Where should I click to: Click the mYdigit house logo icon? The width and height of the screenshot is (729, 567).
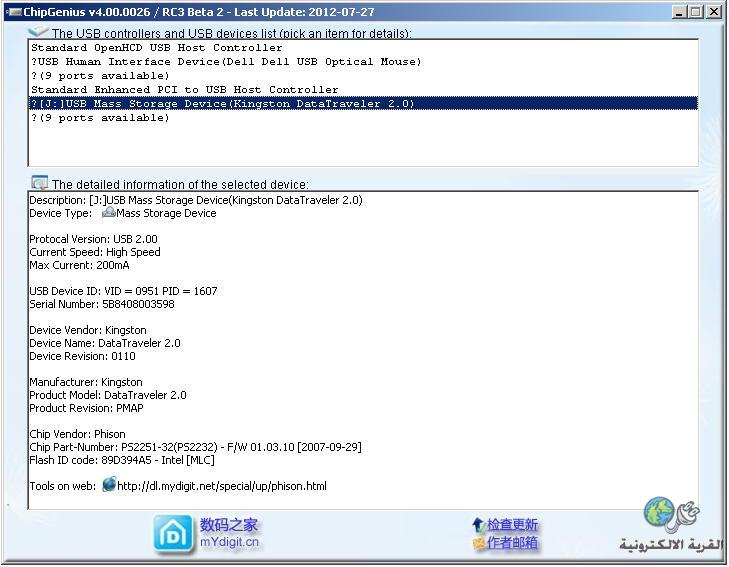(173, 534)
